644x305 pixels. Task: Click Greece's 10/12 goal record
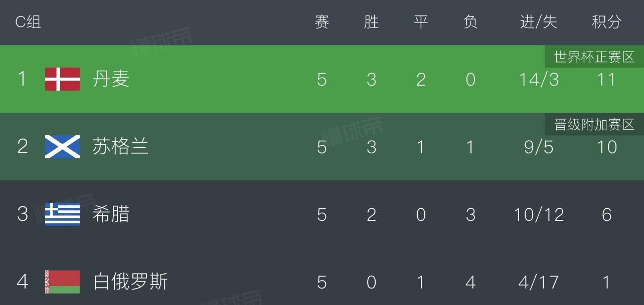coord(539,215)
